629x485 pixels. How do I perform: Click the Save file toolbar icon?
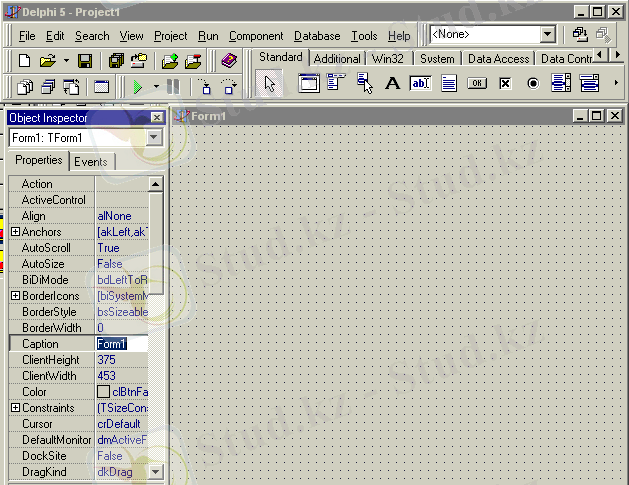[85, 61]
